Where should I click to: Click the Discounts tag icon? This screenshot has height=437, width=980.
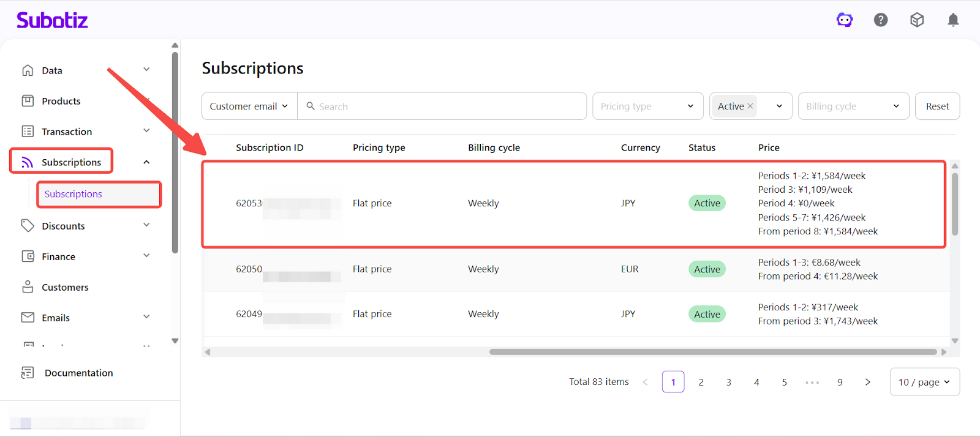click(28, 226)
